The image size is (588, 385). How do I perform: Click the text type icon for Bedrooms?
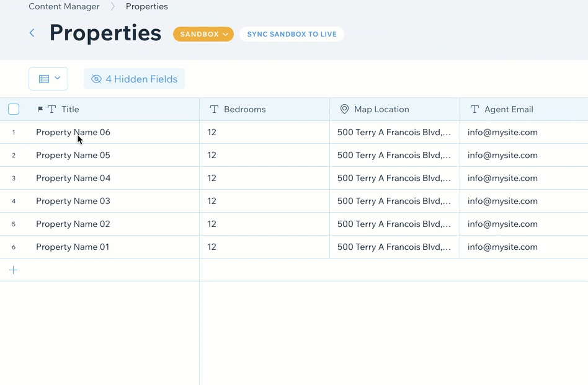[214, 109]
